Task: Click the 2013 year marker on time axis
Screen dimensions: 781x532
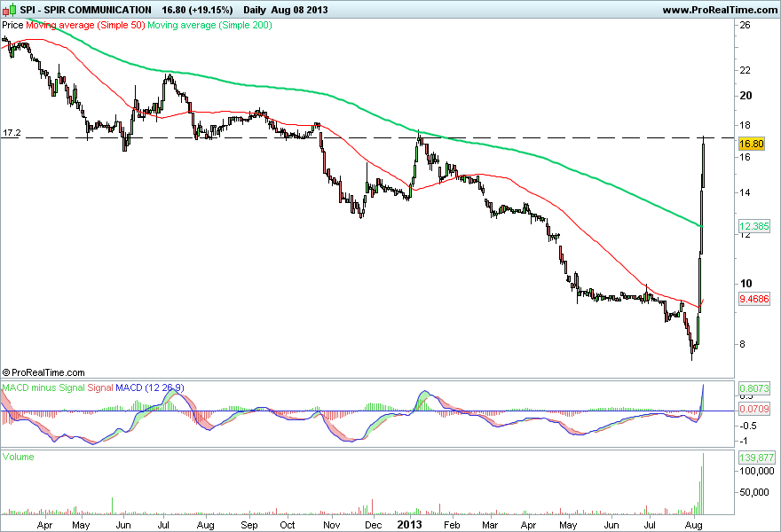Action: coord(409,525)
